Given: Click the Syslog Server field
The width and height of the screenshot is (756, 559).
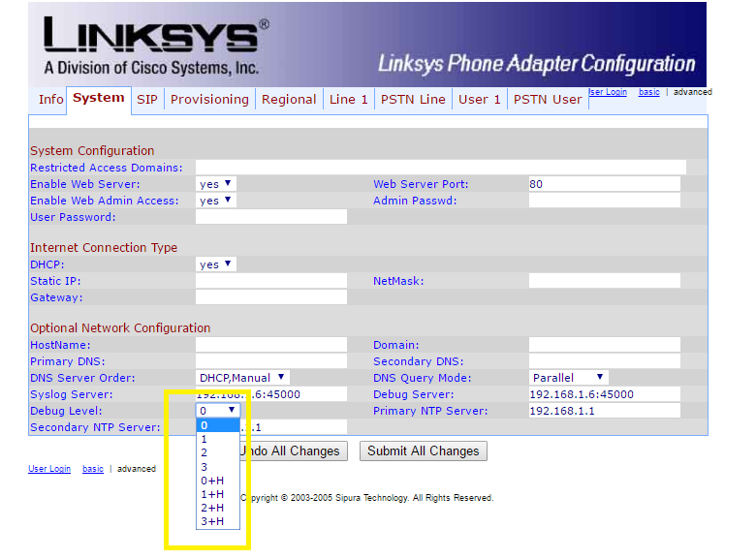Looking at the screenshot, I should pyautogui.click(x=271, y=394).
